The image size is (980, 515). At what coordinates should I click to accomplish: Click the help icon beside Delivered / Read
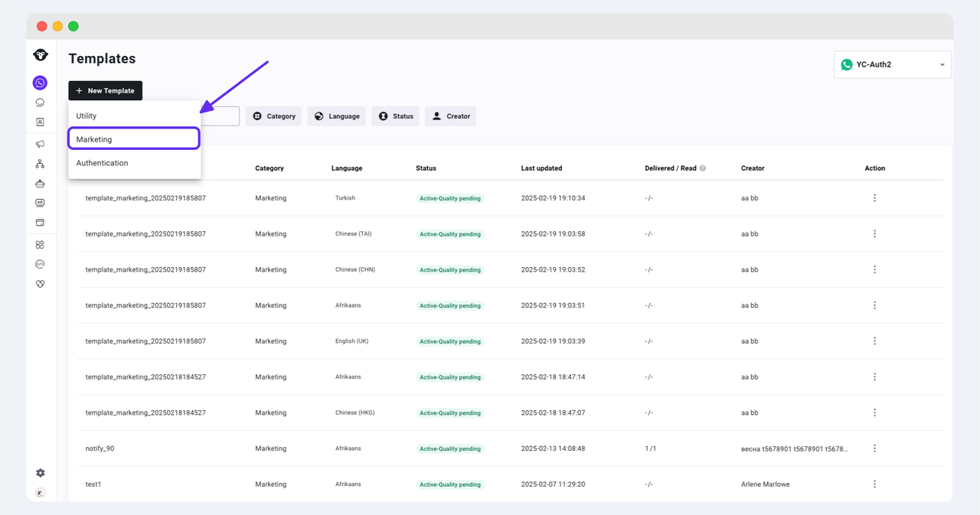click(x=703, y=168)
